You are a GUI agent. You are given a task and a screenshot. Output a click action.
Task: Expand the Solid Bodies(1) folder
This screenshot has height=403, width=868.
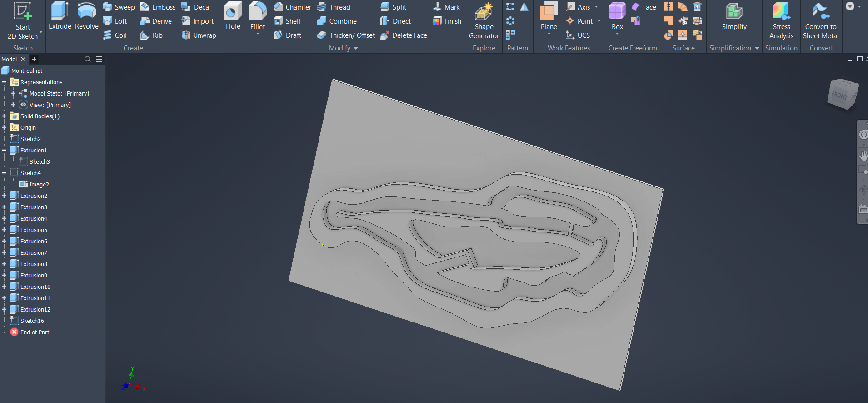4,116
